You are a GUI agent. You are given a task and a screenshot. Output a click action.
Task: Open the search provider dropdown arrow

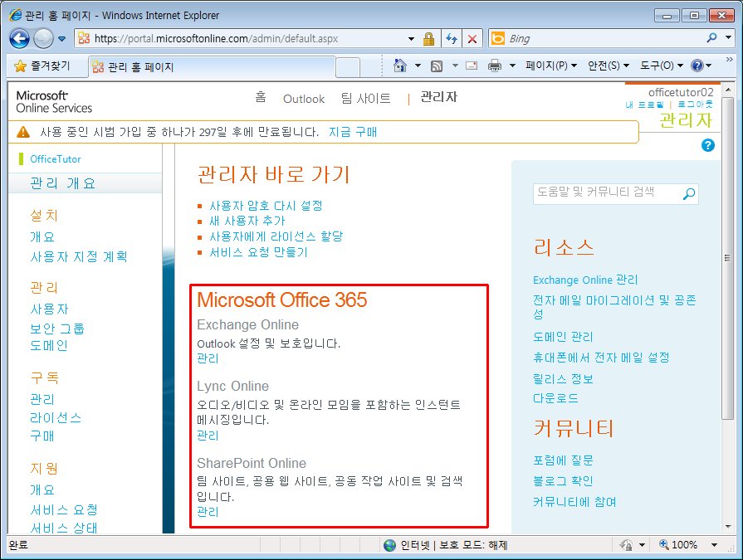tap(728, 37)
